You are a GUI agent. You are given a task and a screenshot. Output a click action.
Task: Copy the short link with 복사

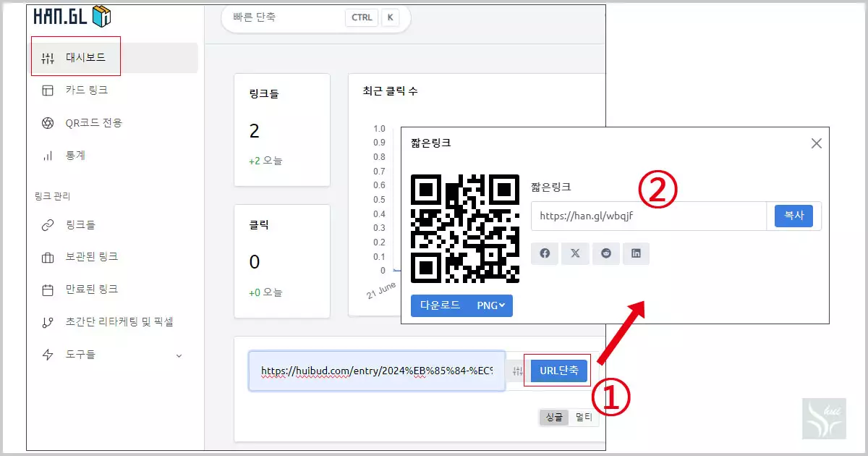coord(793,216)
